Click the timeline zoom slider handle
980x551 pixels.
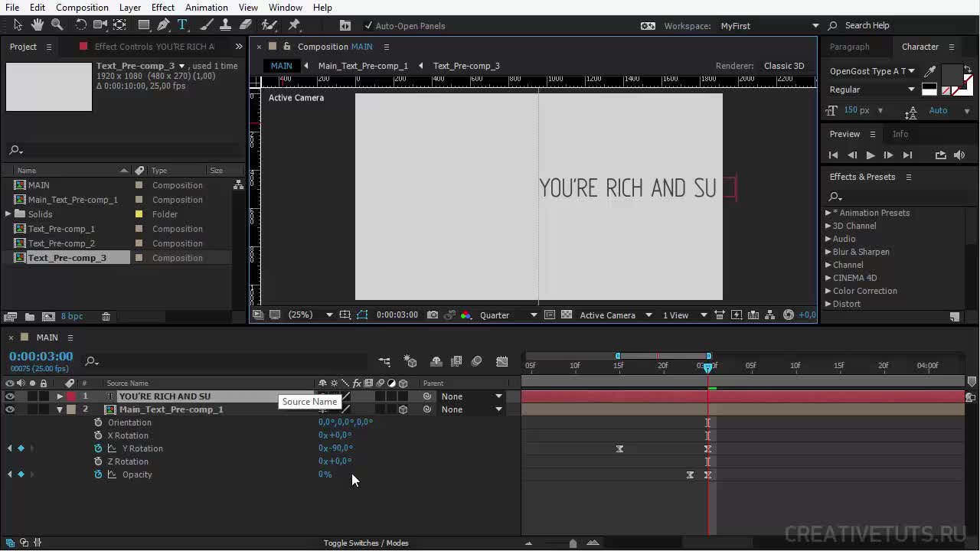(x=573, y=543)
